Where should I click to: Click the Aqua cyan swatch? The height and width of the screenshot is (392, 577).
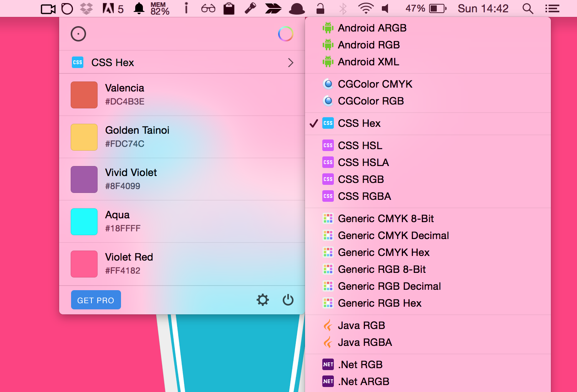[84, 222]
